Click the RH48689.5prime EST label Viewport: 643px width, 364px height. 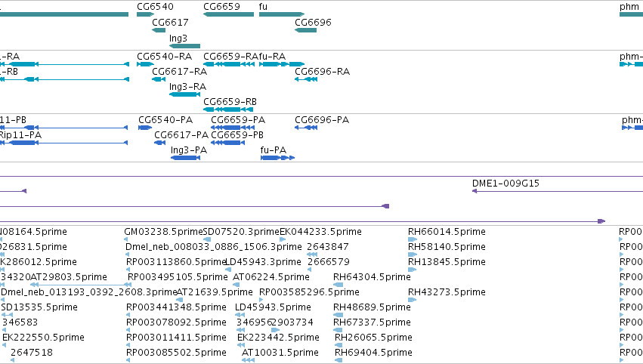tap(372, 307)
